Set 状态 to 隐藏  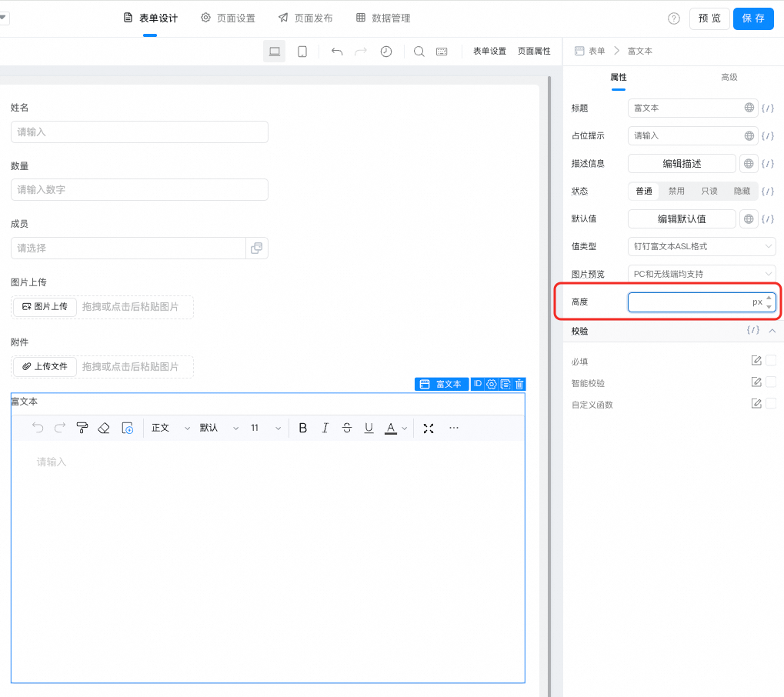742,191
